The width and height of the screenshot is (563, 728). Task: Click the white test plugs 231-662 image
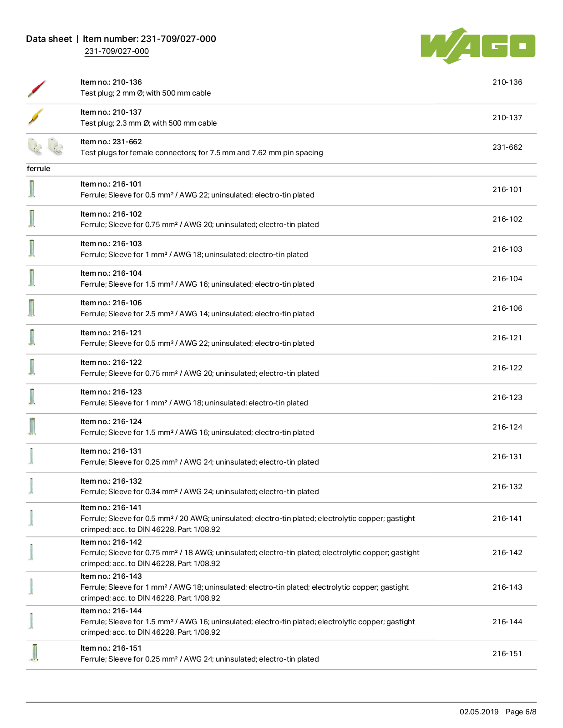[45, 147]
